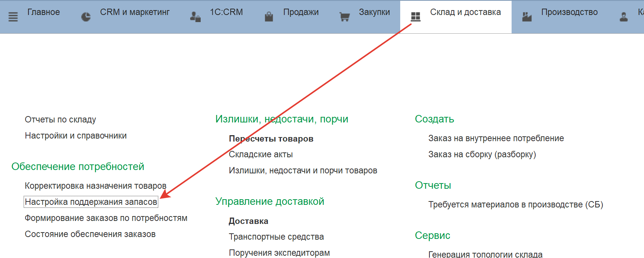Open Пересчеты товаров list
This screenshot has width=644, height=258.
click(x=271, y=139)
